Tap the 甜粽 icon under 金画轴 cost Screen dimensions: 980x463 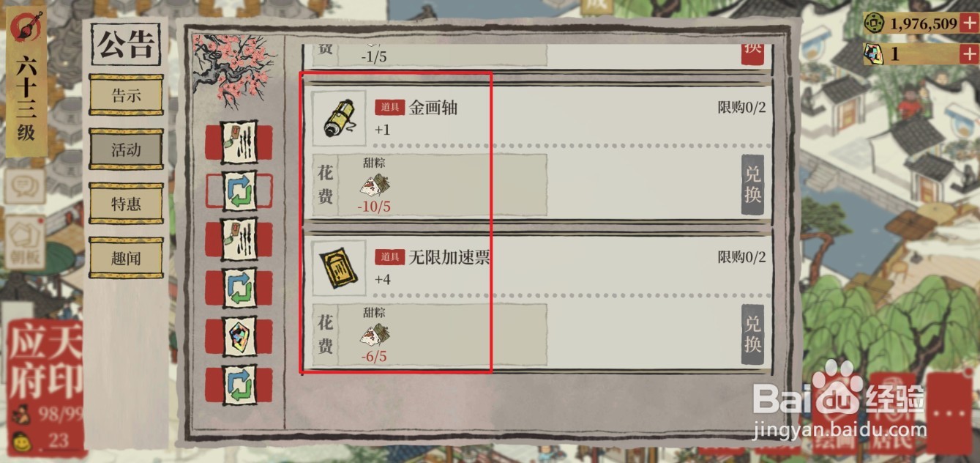(x=374, y=185)
